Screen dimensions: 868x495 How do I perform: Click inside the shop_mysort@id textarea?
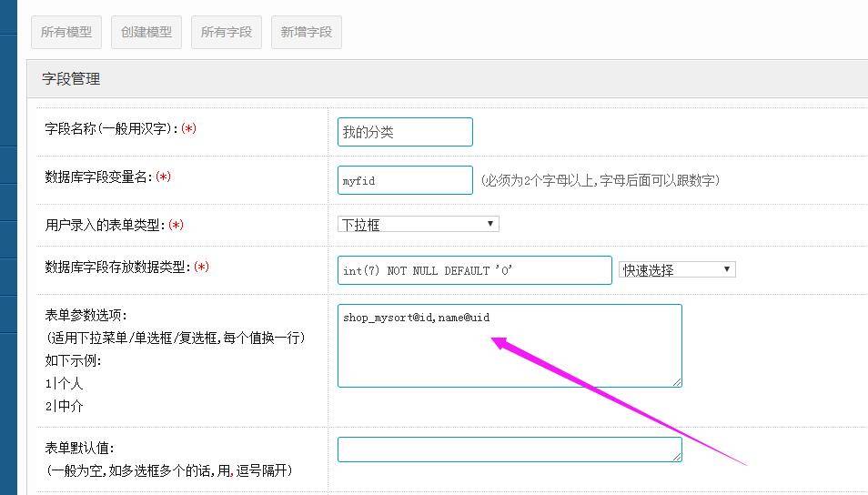(509, 350)
